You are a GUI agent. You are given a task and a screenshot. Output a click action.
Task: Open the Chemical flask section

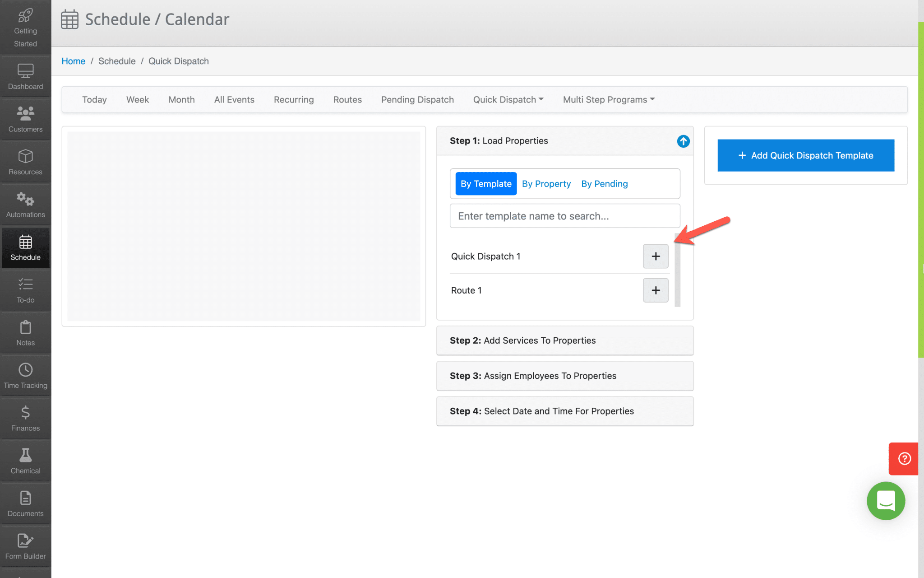pyautogui.click(x=25, y=461)
